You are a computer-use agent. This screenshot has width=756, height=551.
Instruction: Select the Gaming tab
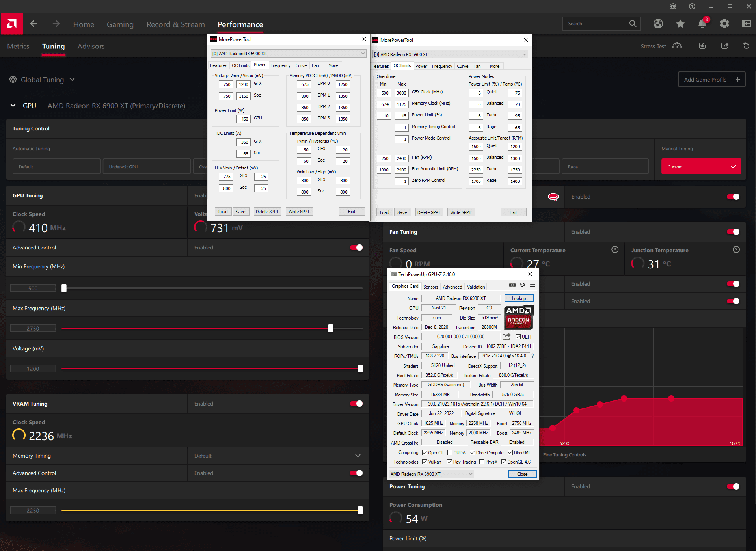tap(120, 24)
